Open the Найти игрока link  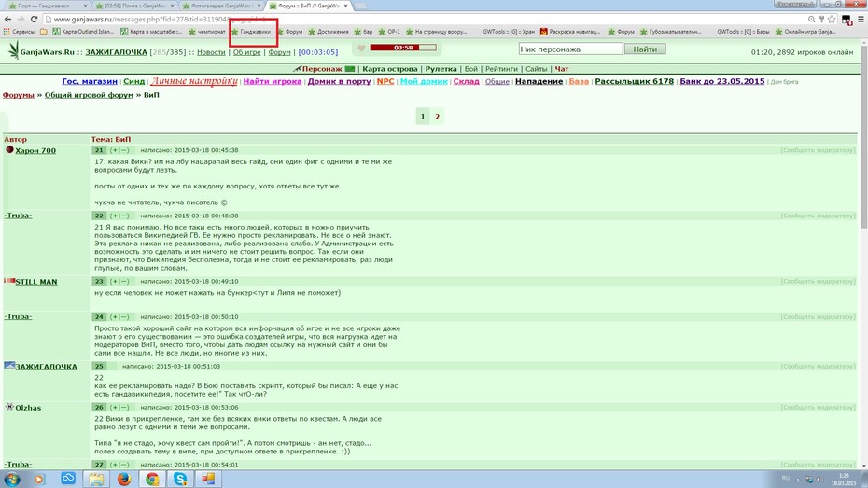click(x=273, y=81)
